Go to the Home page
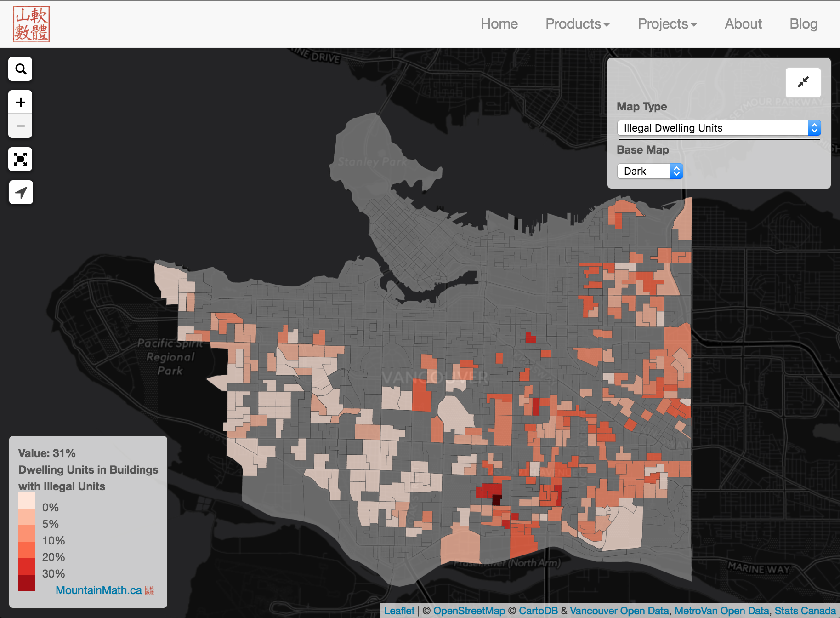 point(499,24)
